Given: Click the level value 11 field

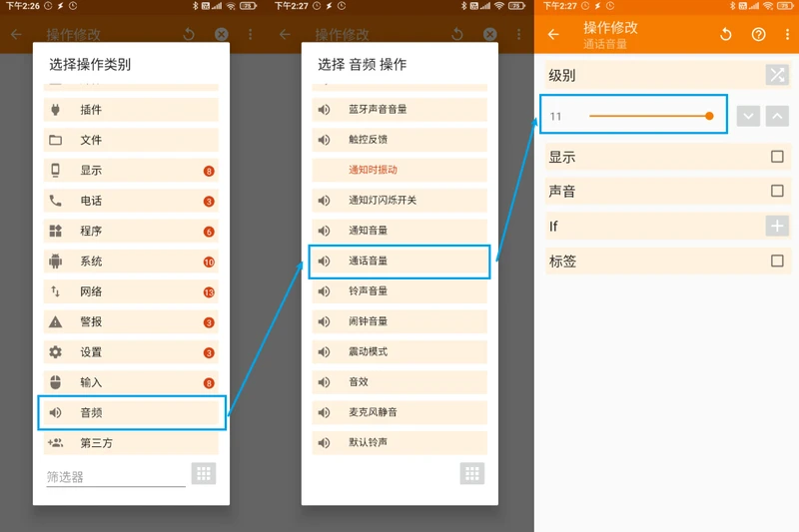Looking at the screenshot, I should click(556, 117).
